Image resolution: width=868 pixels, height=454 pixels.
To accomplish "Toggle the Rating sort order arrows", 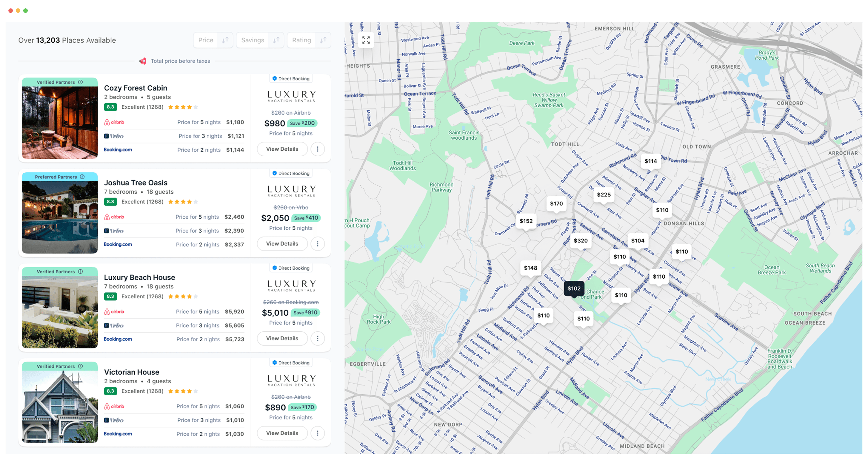I will pos(323,40).
